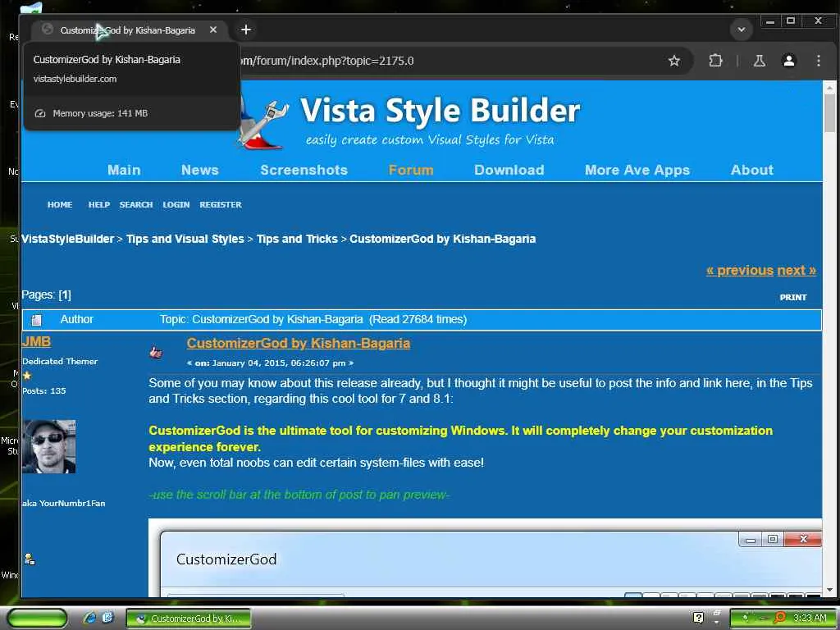Follow the VistaStyleBuilder breadcrumb link
The width and height of the screenshot is (840, 630).
(x=67, y=239)
